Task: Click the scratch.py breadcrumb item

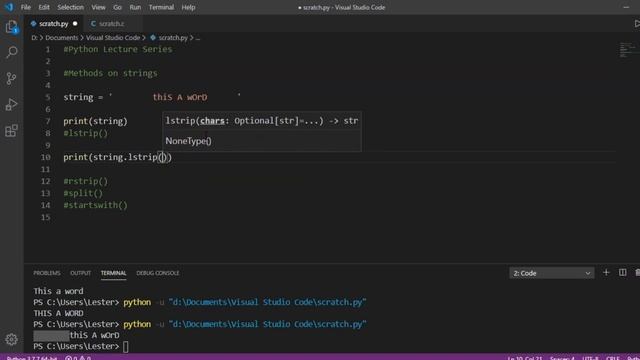Action: coord(173,38)
